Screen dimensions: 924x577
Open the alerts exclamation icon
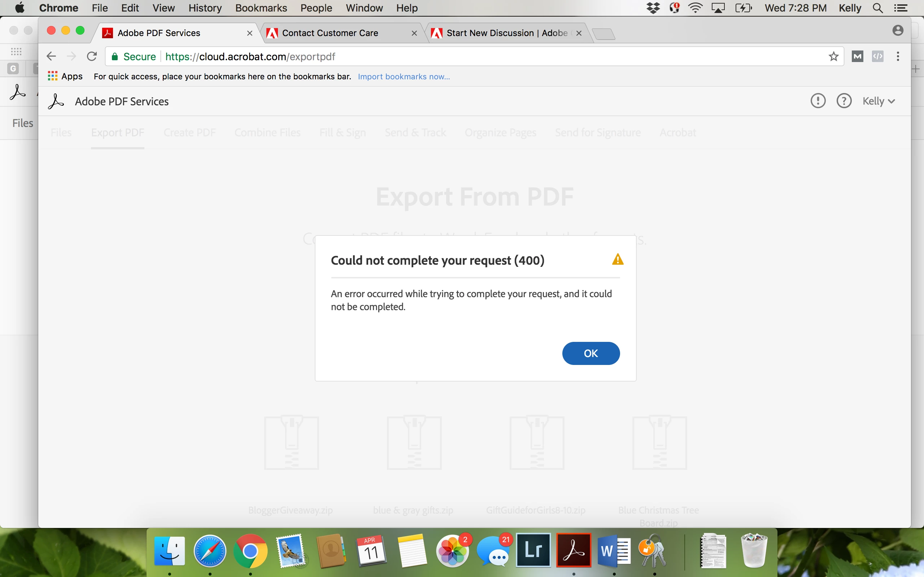[x=818, y=101]
